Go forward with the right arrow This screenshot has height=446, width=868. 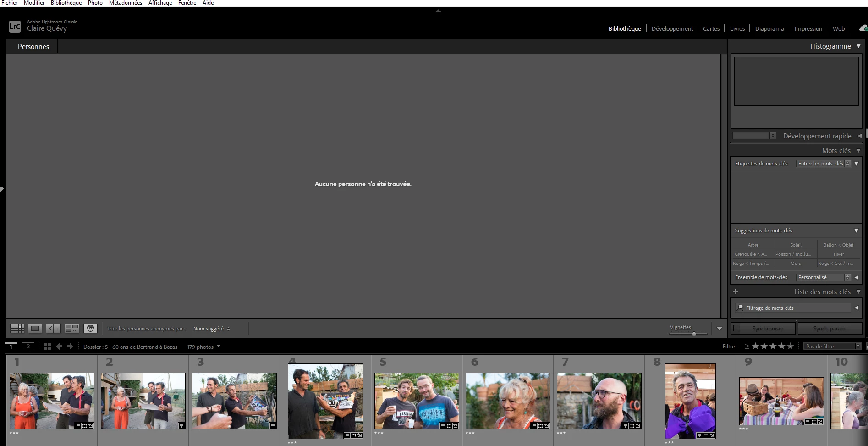(70, 347)
